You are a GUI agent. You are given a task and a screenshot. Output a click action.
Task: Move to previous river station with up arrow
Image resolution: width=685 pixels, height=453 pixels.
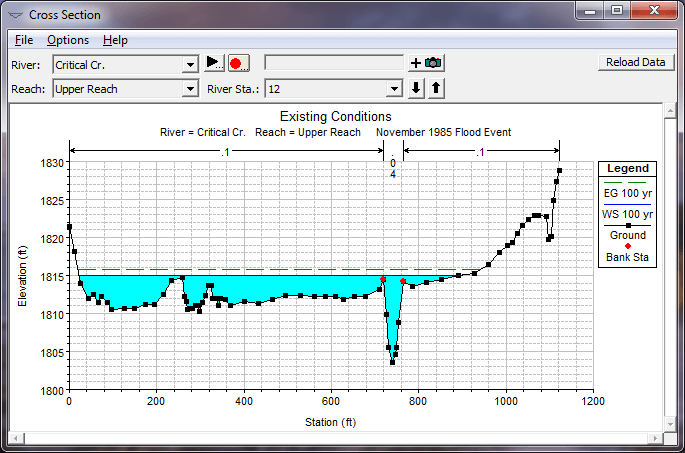pos(436,88)
